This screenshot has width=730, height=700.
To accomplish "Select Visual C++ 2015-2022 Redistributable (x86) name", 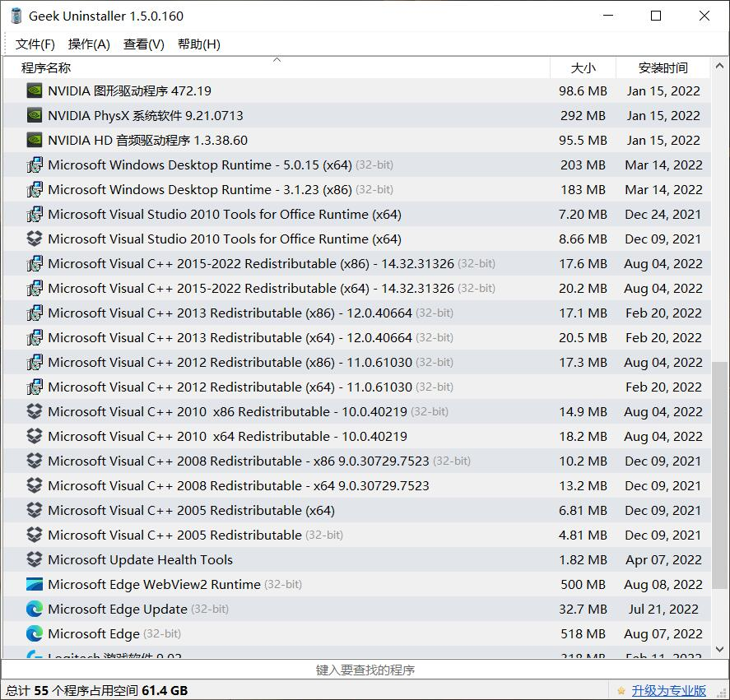I will tap(251, 263).
